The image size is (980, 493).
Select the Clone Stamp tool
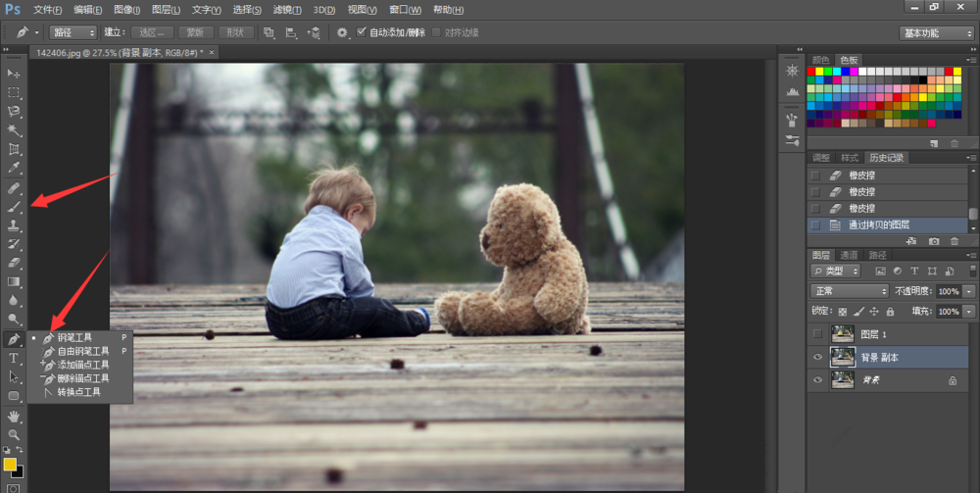click(14, 224)
